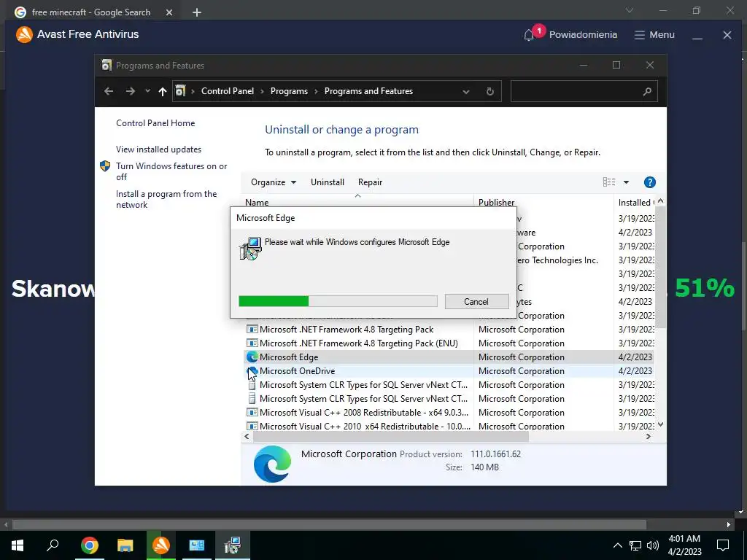The height and width of the screenshot is (560, 747).
Task: Refresh the Programs and Features list
Action: click(x=489, y=91)
